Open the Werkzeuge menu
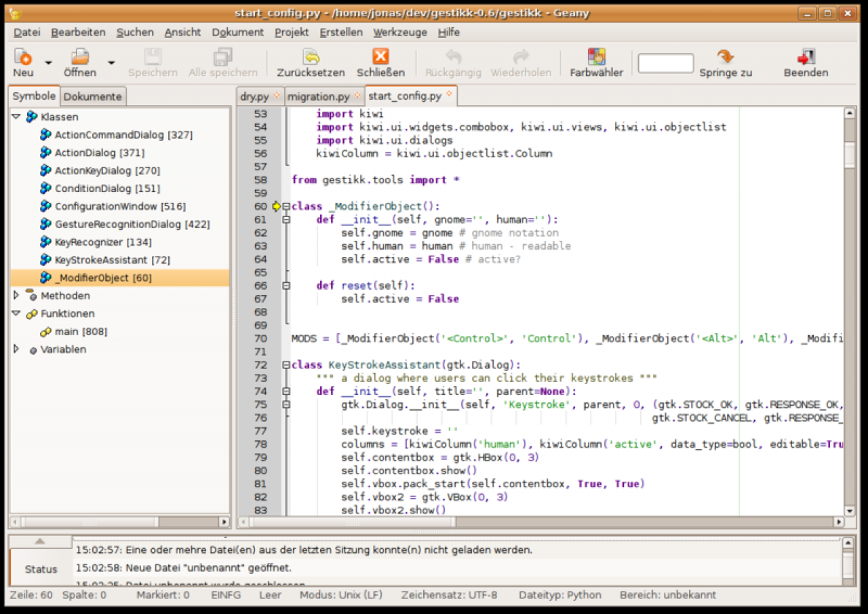The width and height of the screenshot is (868, 614). click(400, 32)
